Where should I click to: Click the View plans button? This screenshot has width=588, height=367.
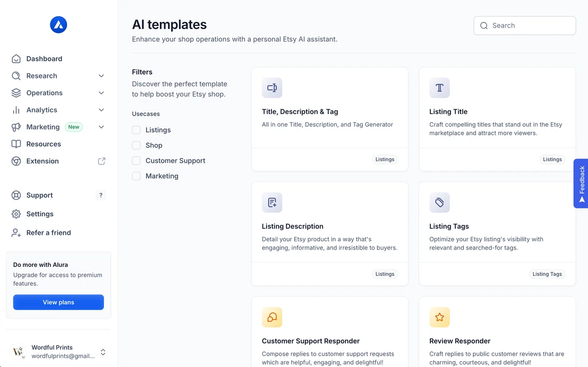[58, 302]
